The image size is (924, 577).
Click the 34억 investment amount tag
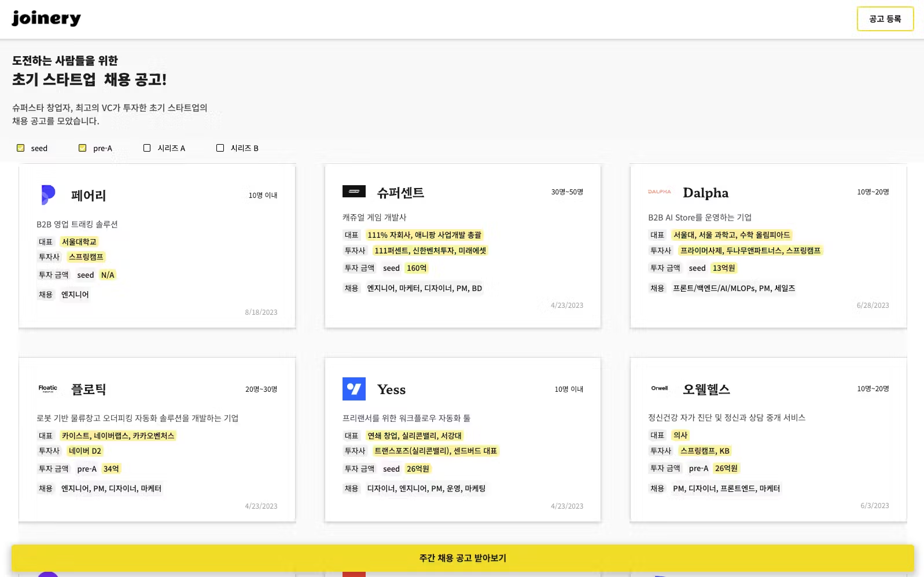coord(111,469)
